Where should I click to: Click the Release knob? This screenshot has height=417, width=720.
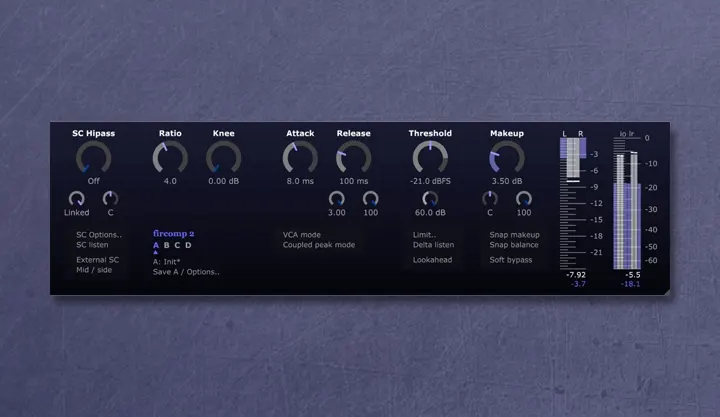click(x=353, y=158)
